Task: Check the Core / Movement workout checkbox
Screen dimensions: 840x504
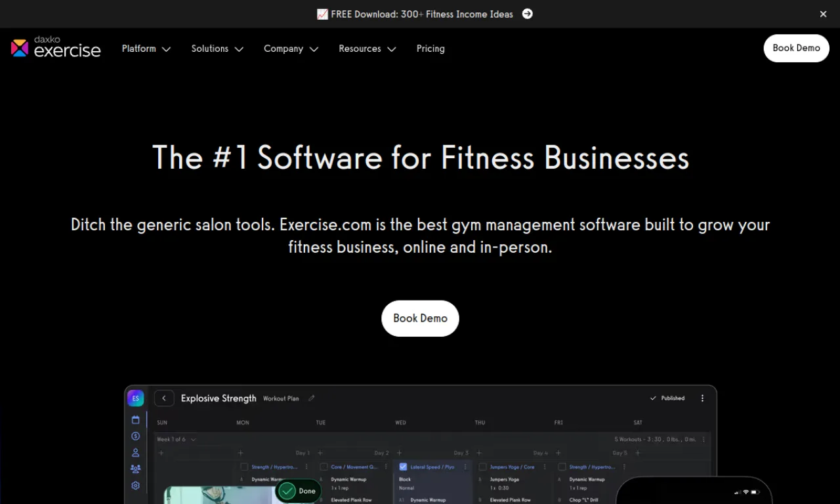Action: point(324,467)
